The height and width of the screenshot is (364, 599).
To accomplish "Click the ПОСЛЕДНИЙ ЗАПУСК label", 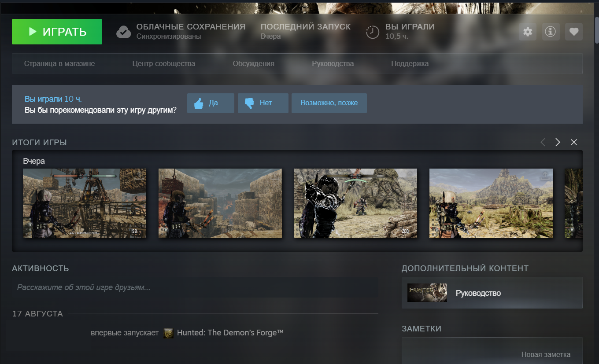I will pos(306,27).
